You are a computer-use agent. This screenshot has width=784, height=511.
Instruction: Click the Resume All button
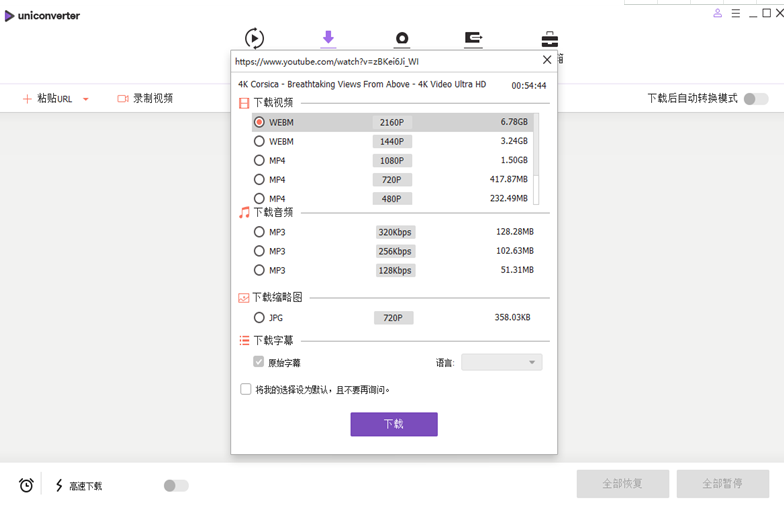click(622, 484)
